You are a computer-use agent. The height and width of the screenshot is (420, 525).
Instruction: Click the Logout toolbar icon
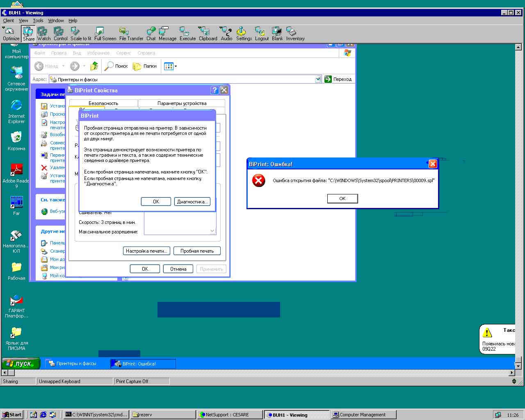coord(262,34)
